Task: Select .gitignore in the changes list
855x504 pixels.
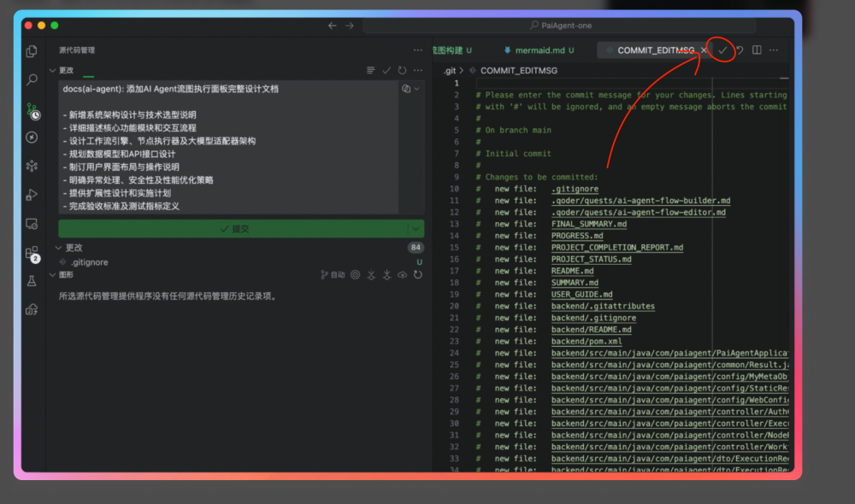Action: pos(89,262)
